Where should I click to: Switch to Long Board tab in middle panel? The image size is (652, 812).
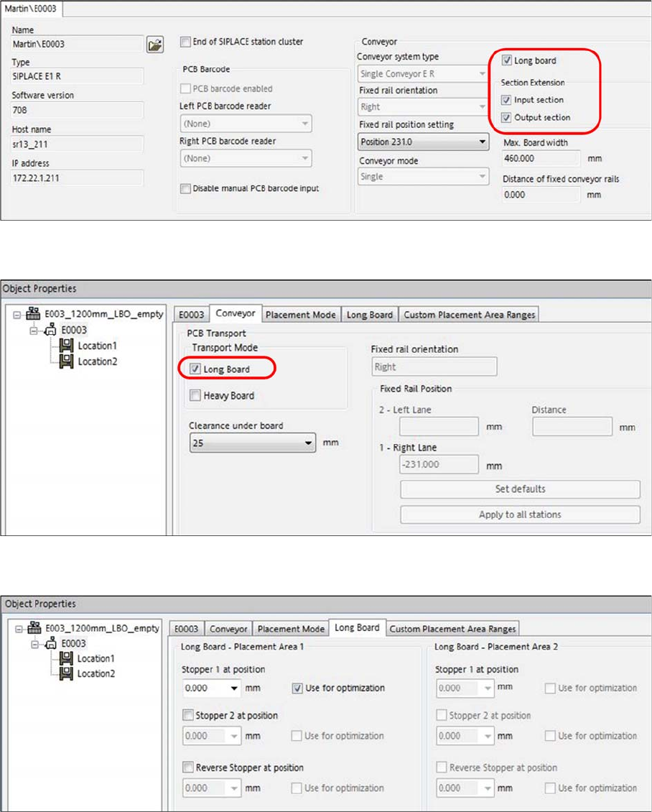(370, 314)
